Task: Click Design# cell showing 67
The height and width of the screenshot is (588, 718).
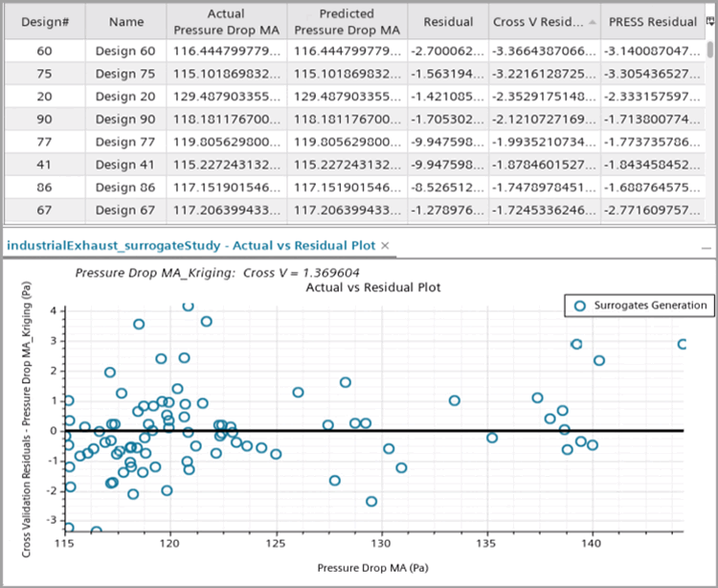Action: pyautogui.click(x=44, y=210)
